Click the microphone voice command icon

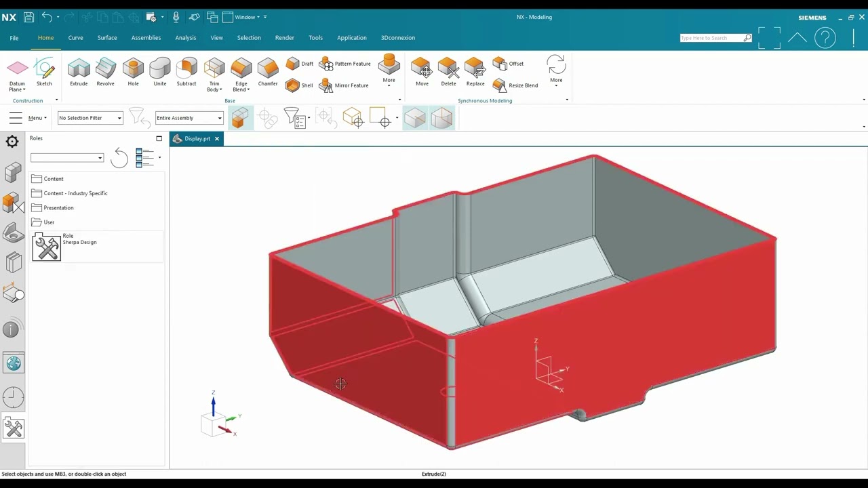tap(176, 17)
